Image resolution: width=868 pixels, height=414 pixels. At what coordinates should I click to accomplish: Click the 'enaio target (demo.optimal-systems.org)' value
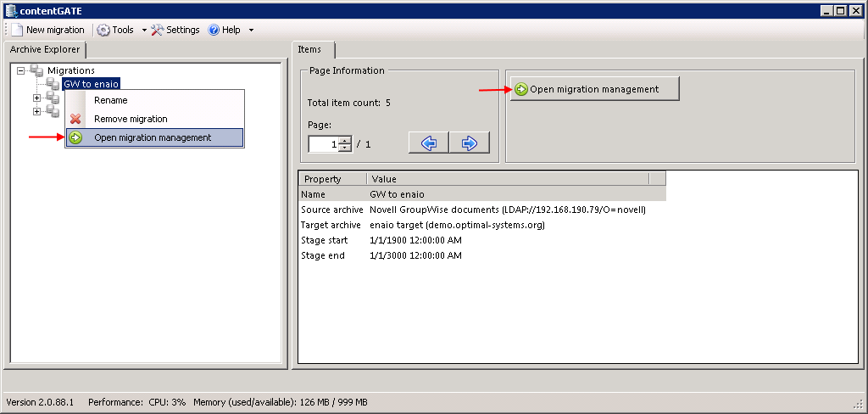(x=457, y=225)
